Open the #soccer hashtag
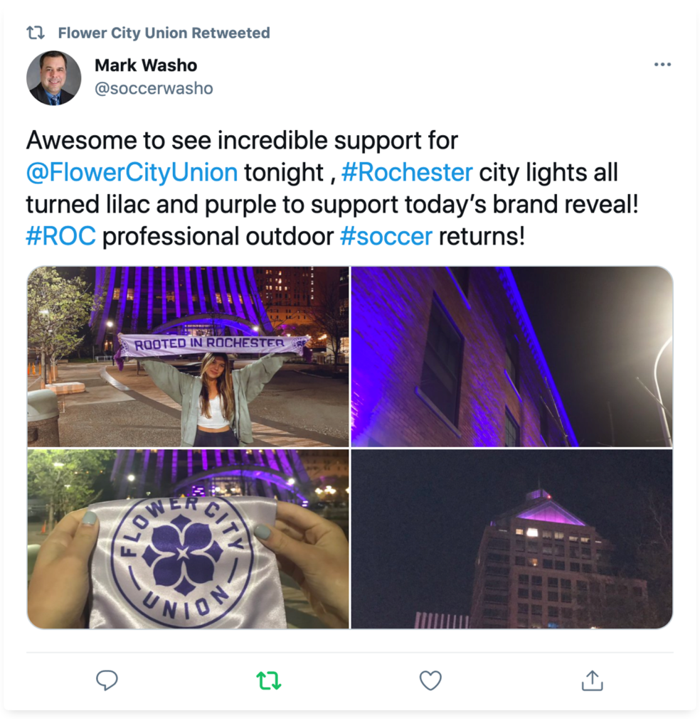The image size is (700, 728). pyautogui.click(x=386, y=236)
